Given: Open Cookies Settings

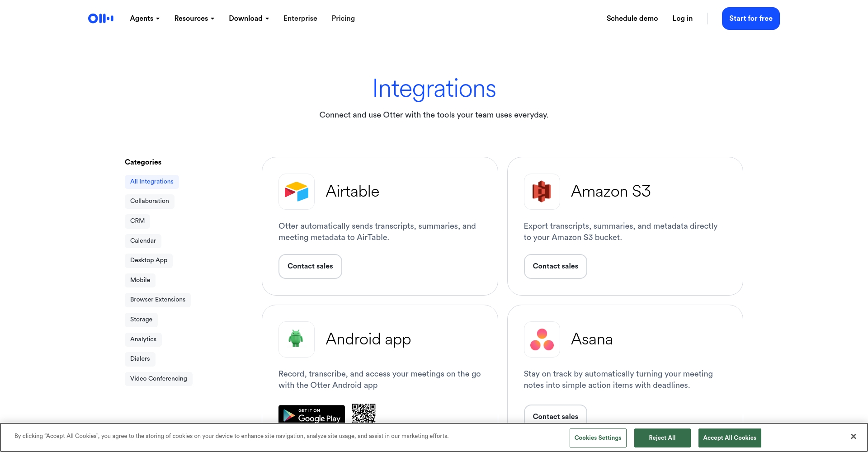Looking at the screenshot, I should pyautogui.click(x=598, y=438).
